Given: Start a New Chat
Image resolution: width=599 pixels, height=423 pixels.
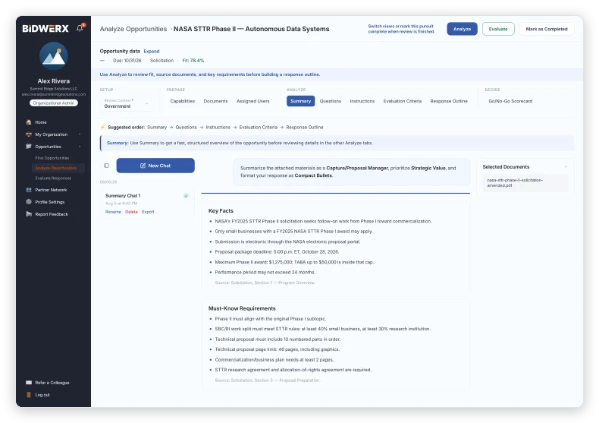Looking at the screenshot, I should (x=155, y=165).
